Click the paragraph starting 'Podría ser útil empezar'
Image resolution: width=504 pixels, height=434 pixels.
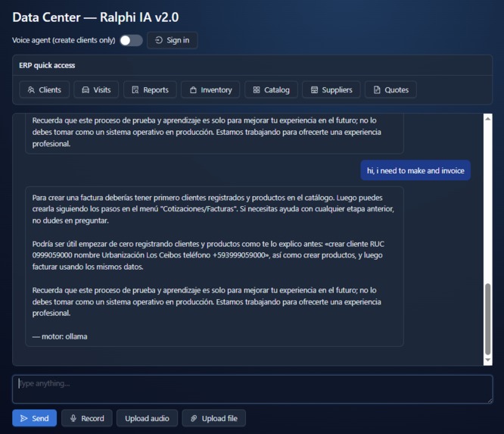point(208,255)
